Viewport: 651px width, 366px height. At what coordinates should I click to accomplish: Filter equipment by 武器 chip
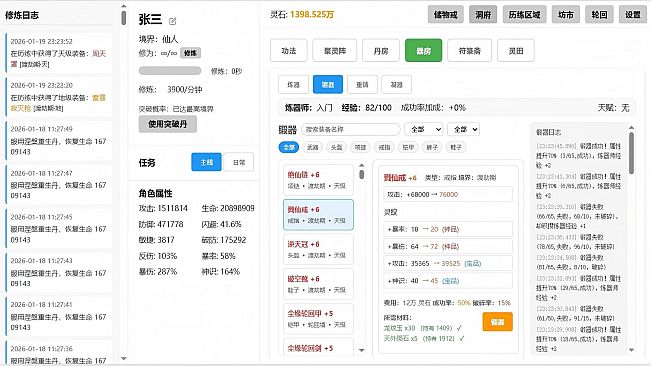tap(313, 147)
